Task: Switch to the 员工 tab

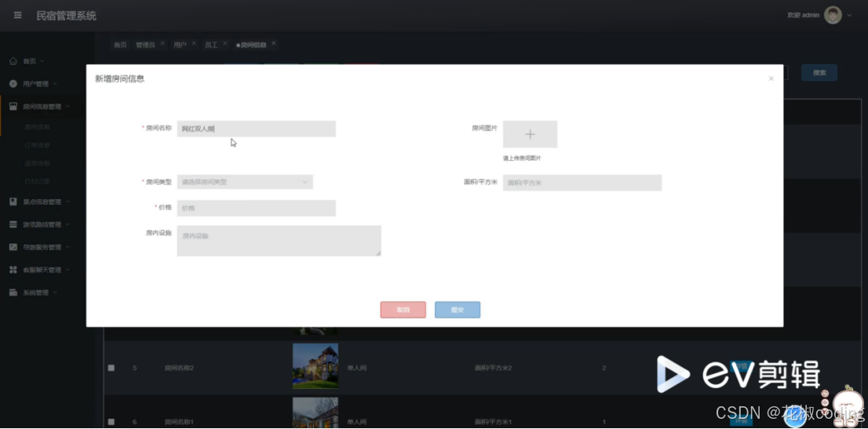Action: tap(211, 45)
